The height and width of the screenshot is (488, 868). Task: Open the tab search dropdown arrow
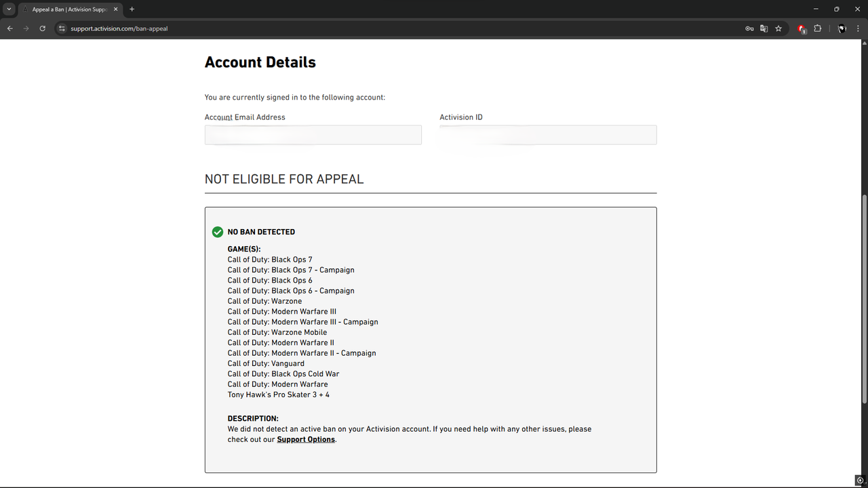tap(9, 9)
